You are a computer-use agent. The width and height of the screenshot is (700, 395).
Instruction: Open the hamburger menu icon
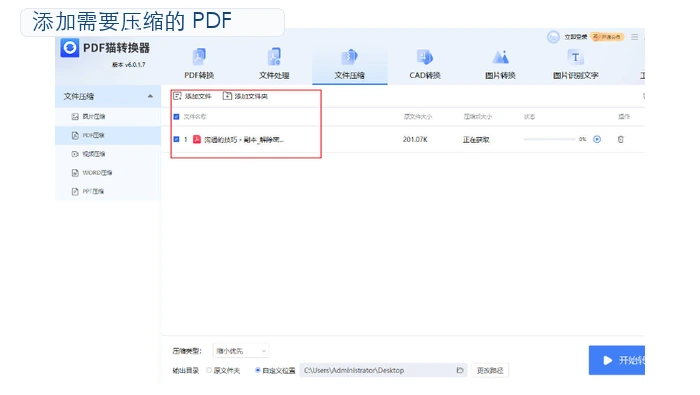click(x=634, y=37)
